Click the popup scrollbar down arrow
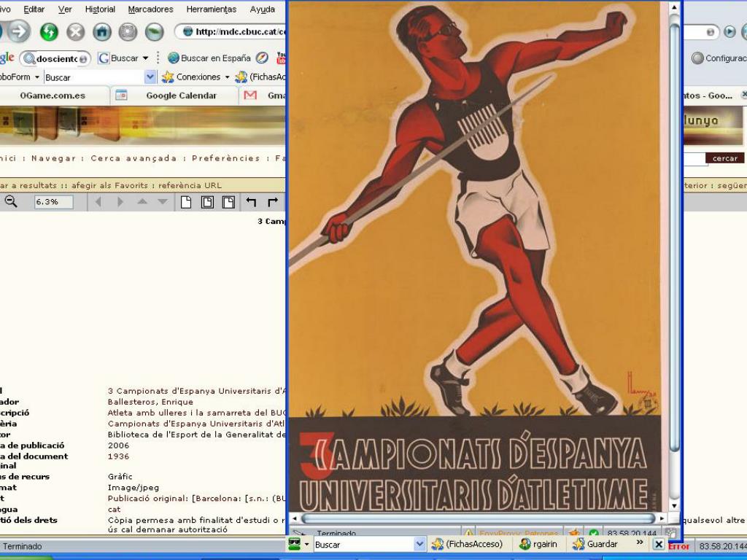Image resolution: width=747 pixels, height=560 pixels. [675, 506]
